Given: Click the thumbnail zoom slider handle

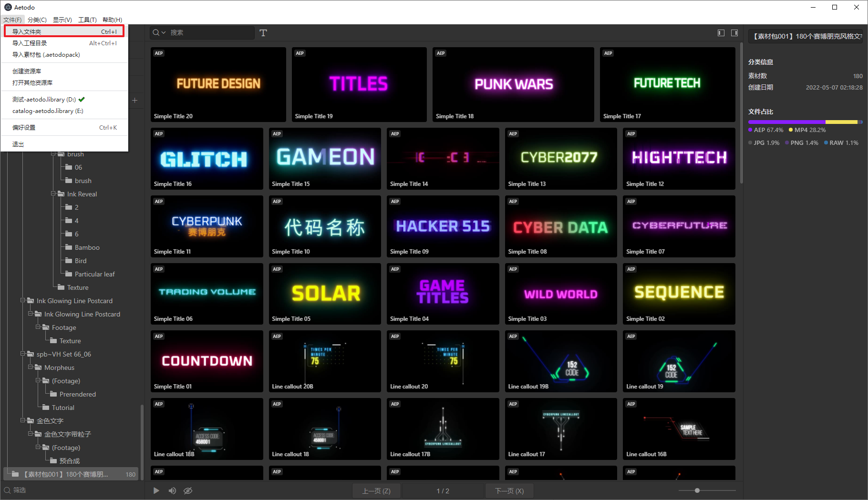Looking at the screenshot, I should (x=697, y=490).
